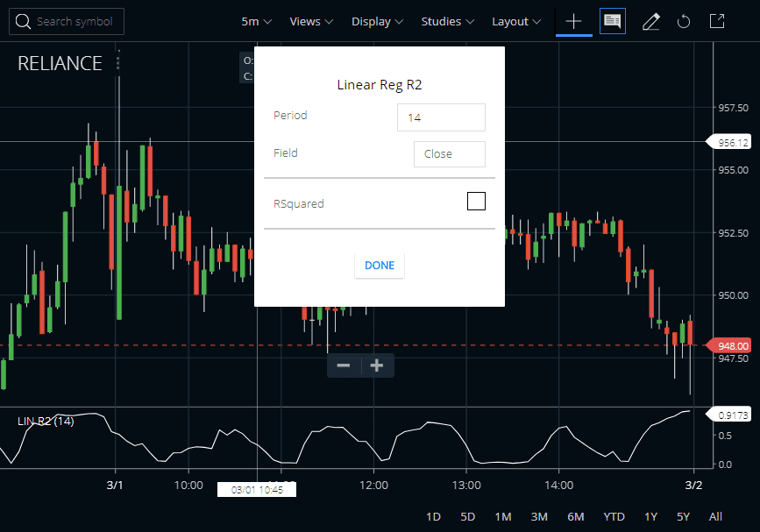Zoom in using the plus button on chart
The width and height of the screenshot is (760, 532).
(x=377, y=365)
